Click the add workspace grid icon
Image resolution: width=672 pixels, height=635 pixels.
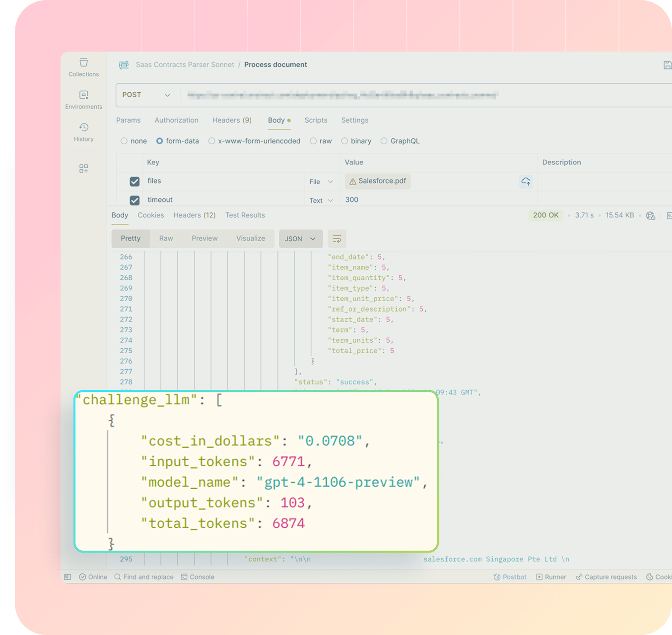83,169
